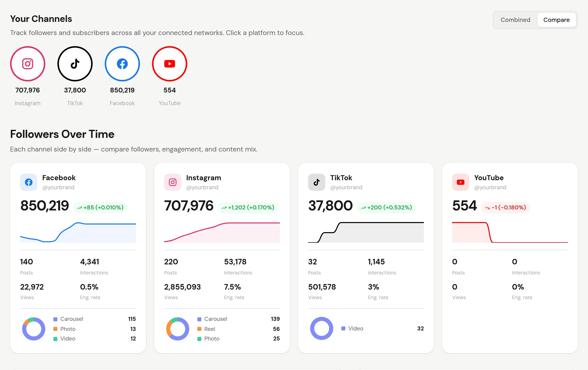Click Facebook's +85 (+0.010%) growth badge
Image resolution: width=588 pixels, height=370 pixels.
pos(100,207)
